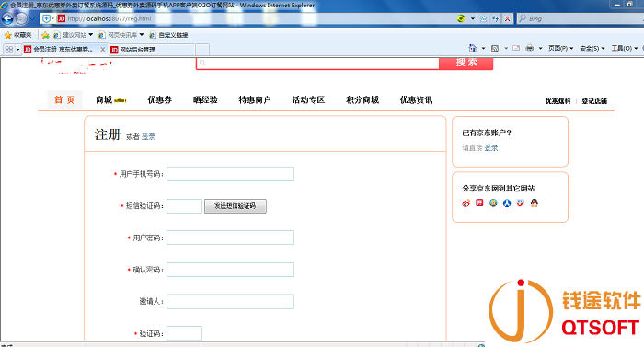Viewport: 644px width, 347px height.
Task: Click the 登录 link next to 注册 heading
Action: coord(148,136)
